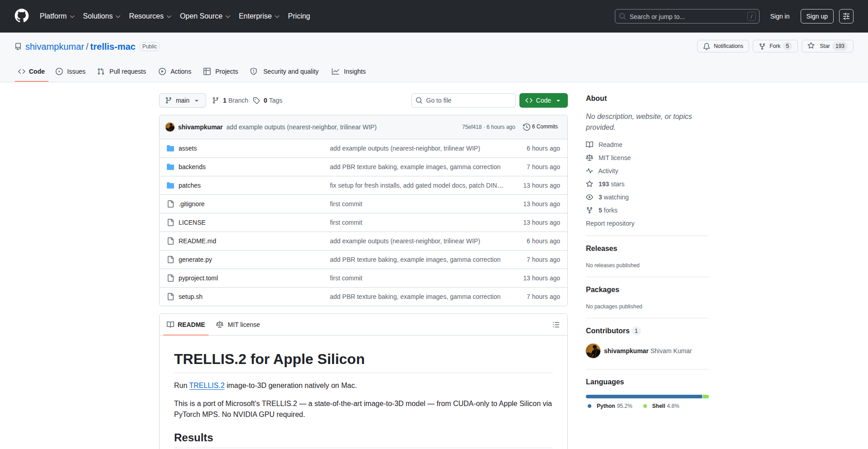Click the shivampkumar contributor avatar
The width and height of the screenshot is (868, 449).
pos(593,351)
